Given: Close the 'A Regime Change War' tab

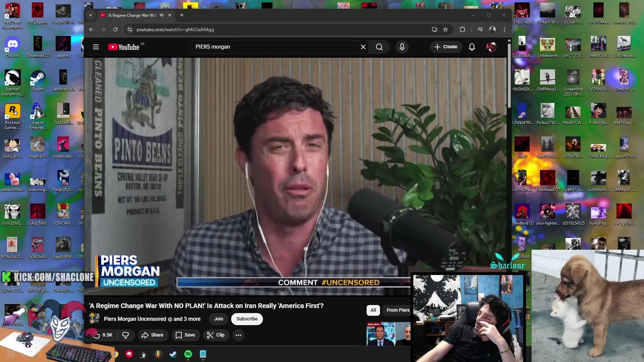Looking at the screenshot, I should [x=170, y=15].
